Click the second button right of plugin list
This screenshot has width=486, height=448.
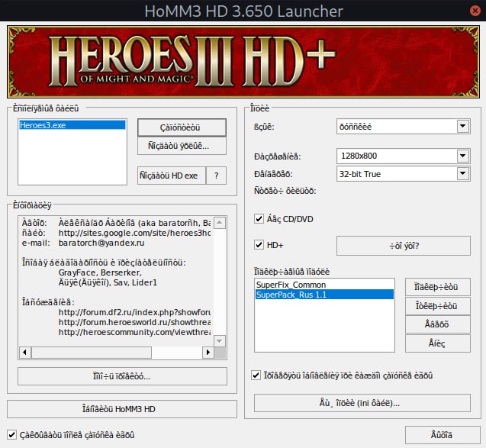pos(438,306)
